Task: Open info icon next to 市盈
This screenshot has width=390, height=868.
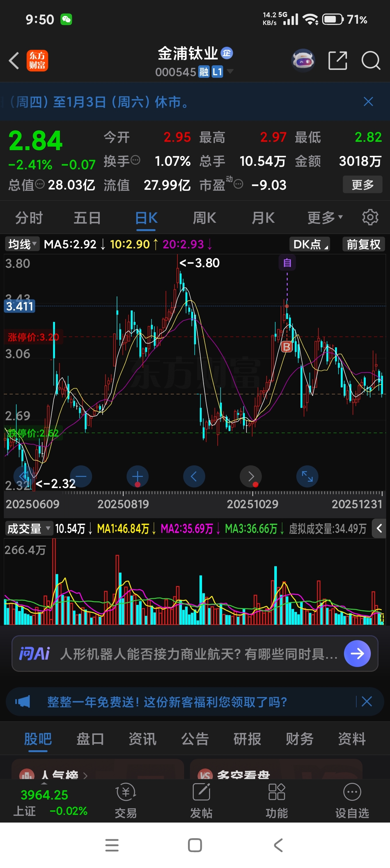Action: point(238,184)
